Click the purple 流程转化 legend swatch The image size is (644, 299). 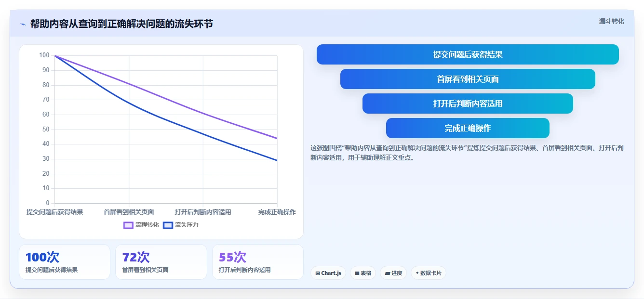click(x=128, y=225)
